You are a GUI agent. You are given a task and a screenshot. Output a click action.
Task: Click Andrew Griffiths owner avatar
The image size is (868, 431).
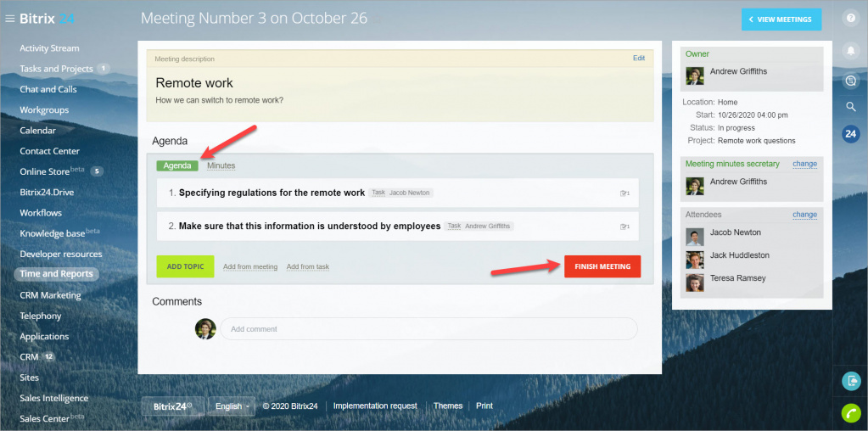(x=695, y=76)
